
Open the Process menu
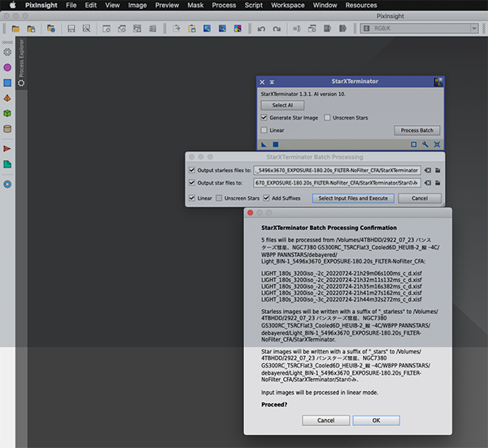coord(224,6)
